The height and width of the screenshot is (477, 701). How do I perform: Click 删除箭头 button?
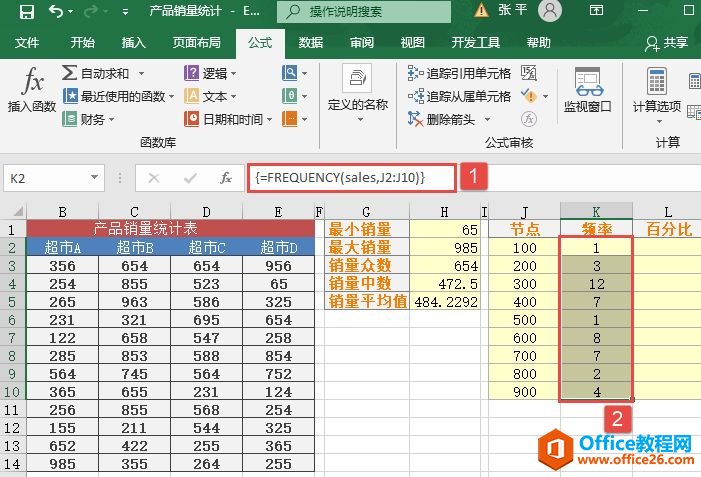[442, 119]
